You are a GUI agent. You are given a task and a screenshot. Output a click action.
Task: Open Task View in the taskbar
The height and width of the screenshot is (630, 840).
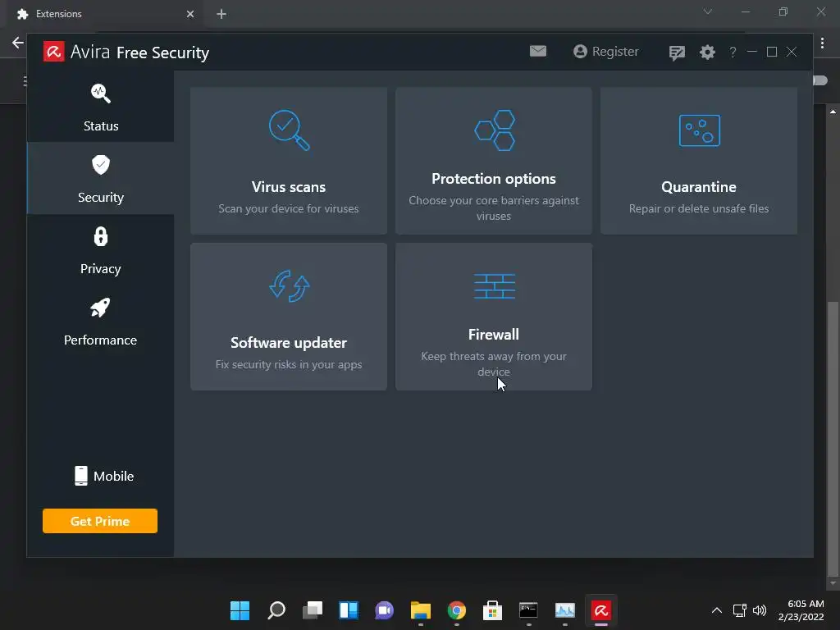[313, 610]
